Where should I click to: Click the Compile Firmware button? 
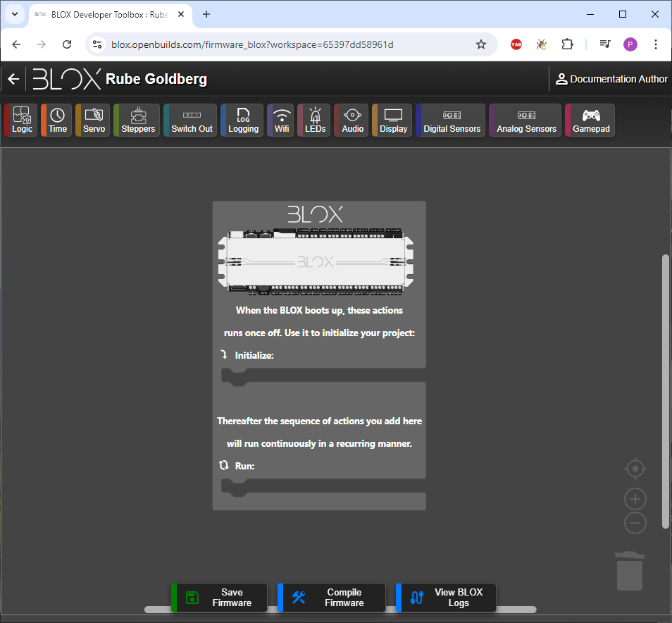click(332, 598)
